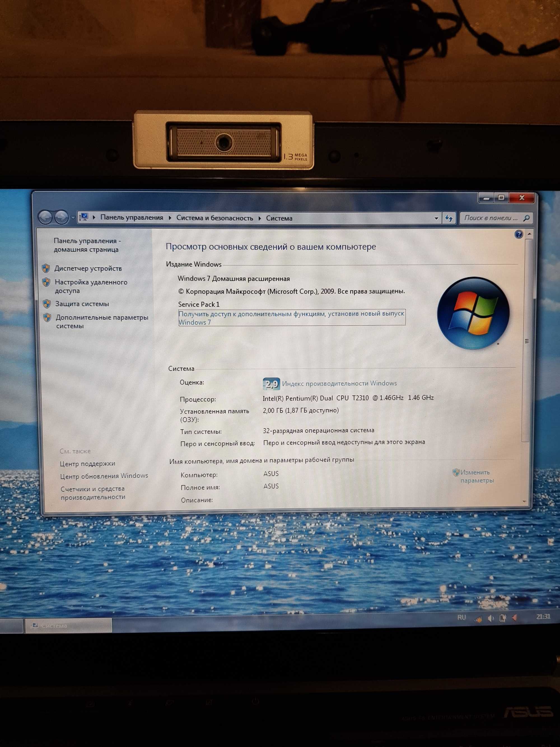Select Windows 7 Домашняя расширенная text
The image size is (560, 747).
click(x=234, y=279)
